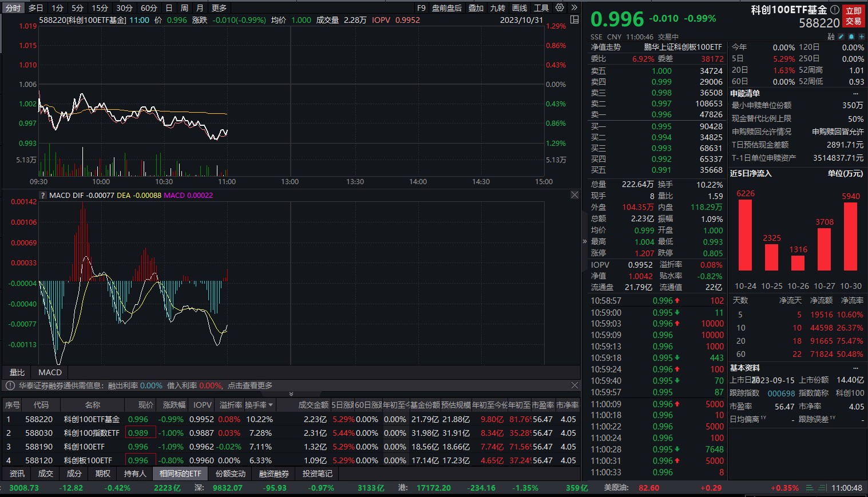Open F9 deep data button

click(421, 7)
